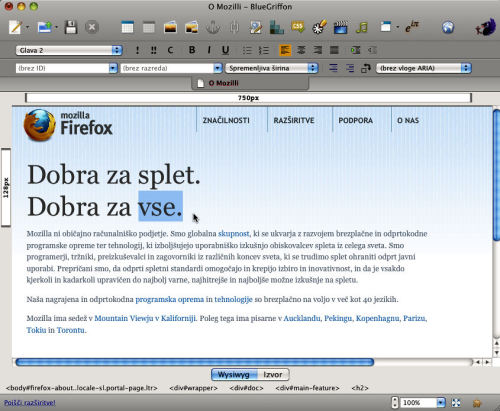The width and height of the screenshot is (500, 411).
Task: Click the blue horizontal scrollbar thumb
Action: [195, 362]
